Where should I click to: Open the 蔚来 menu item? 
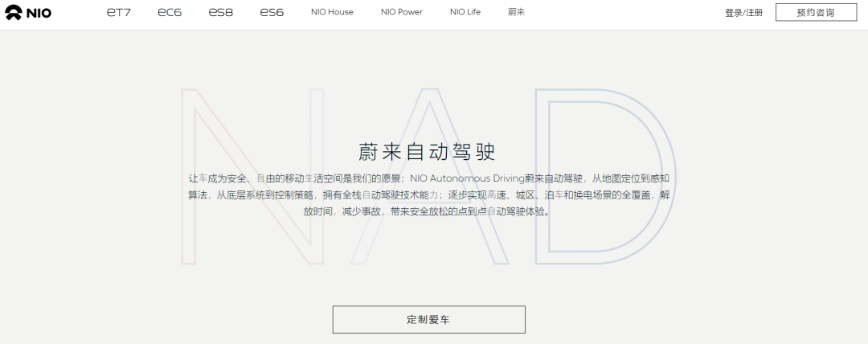[x=517, y=12]
